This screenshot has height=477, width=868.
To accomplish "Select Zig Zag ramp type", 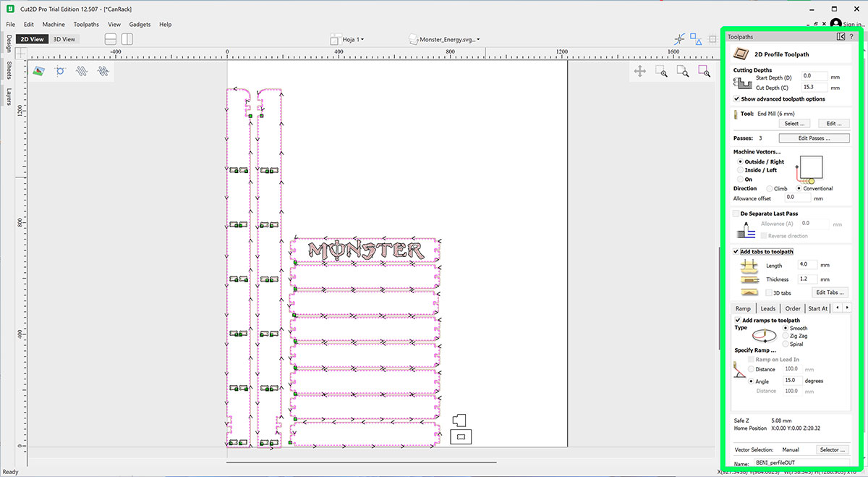I will pyautogui.click(x=786, y=336).
